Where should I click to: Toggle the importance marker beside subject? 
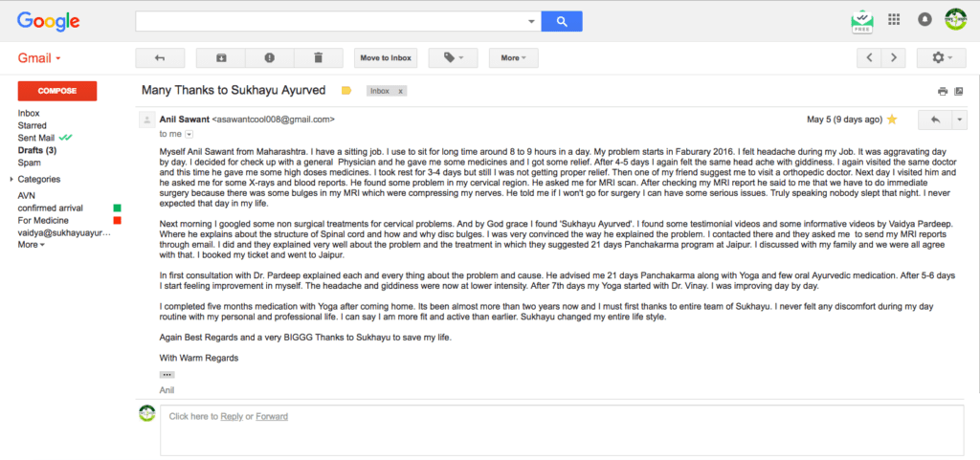346,91
